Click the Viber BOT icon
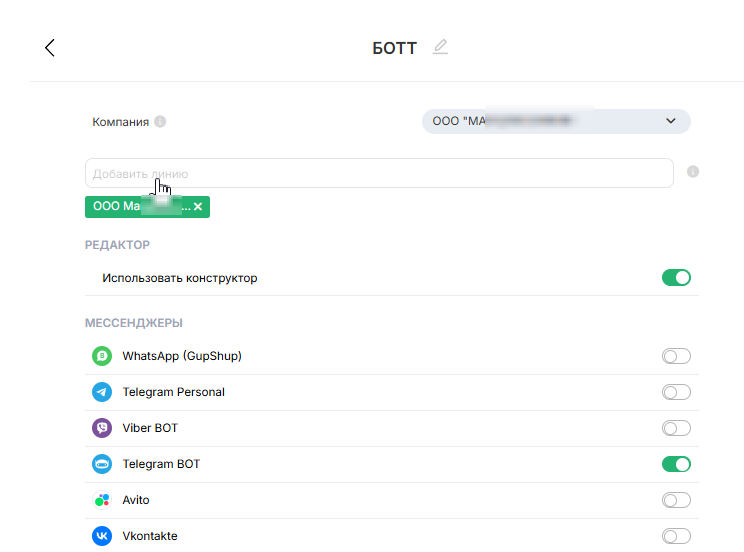Viewport: 744px width, 552px height. coord(102,428)
